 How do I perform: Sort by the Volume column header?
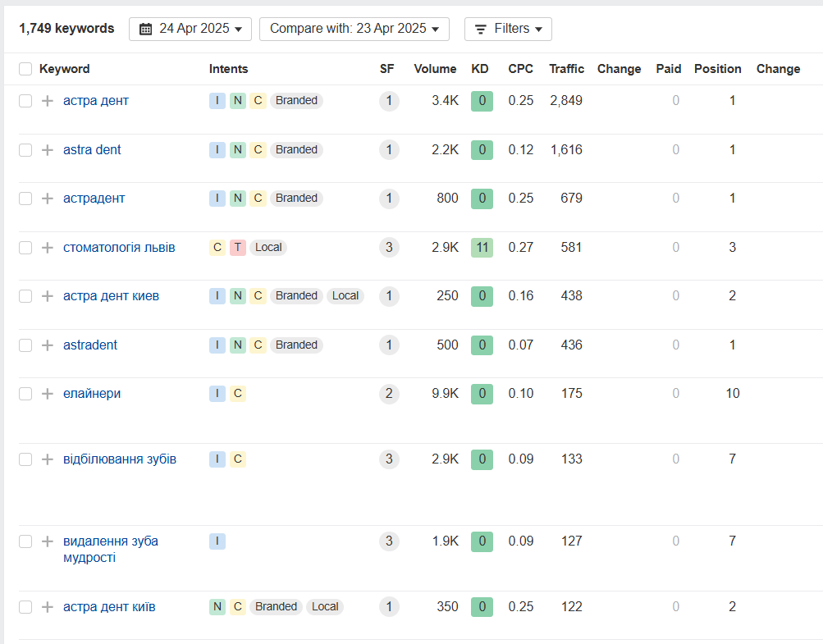[435, 69]
